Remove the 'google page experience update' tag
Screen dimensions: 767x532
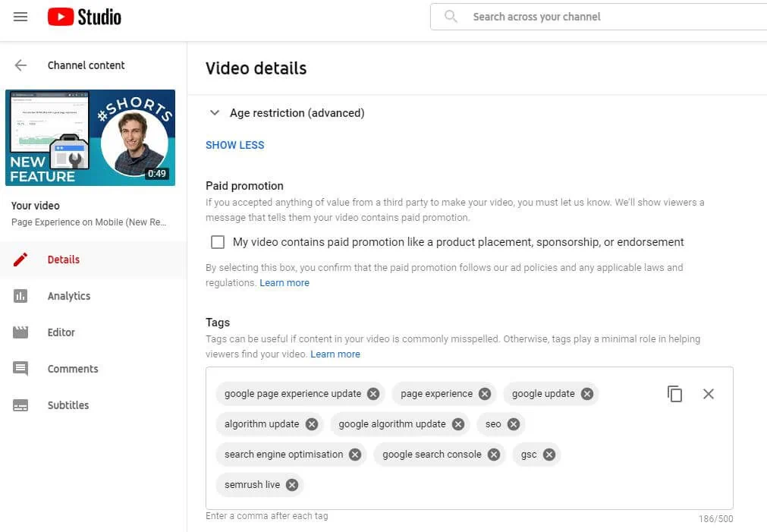[x=373, y=394]
